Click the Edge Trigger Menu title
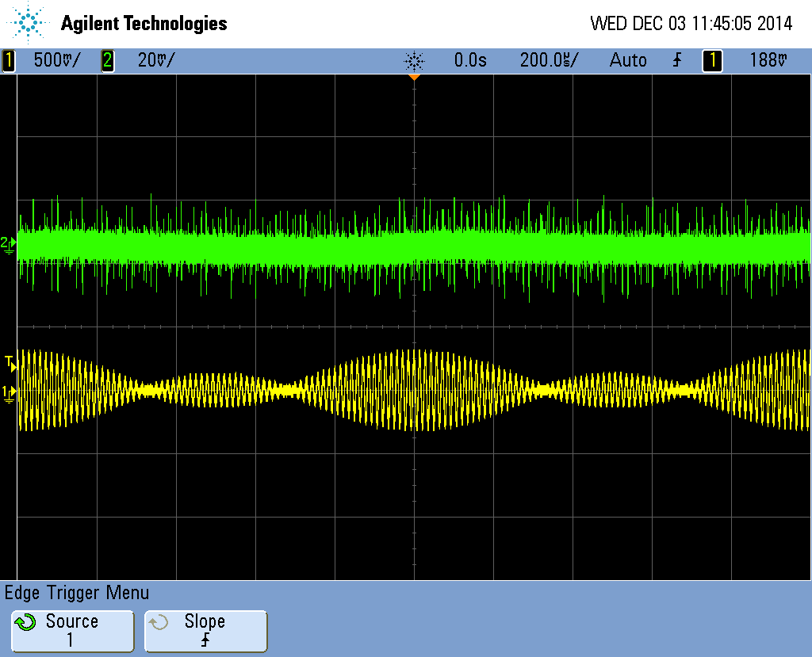812x657 pixels. [x=77, y=593]
